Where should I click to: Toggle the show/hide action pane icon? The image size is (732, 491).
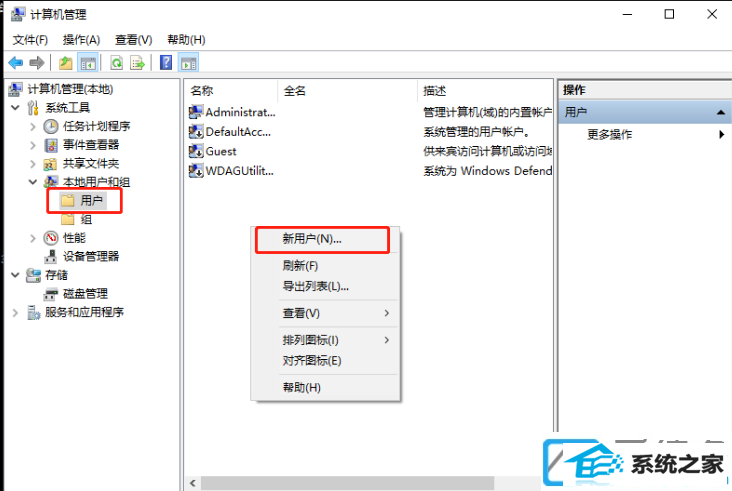coord(189,63)
